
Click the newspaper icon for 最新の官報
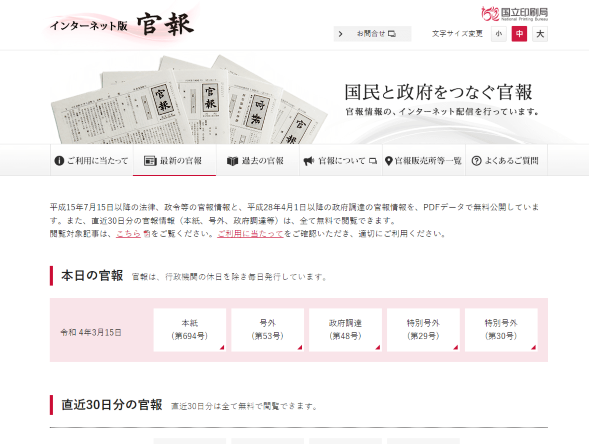click(x=150, y=161)
